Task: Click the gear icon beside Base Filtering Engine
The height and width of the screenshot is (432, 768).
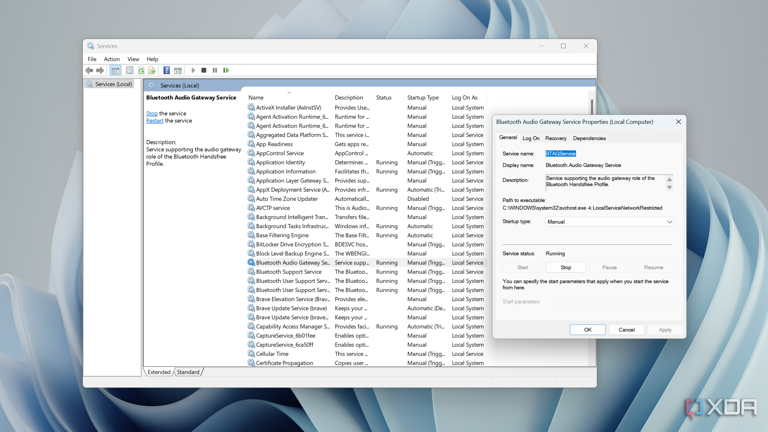Action: pyautogui.click(x=251, y=235)
